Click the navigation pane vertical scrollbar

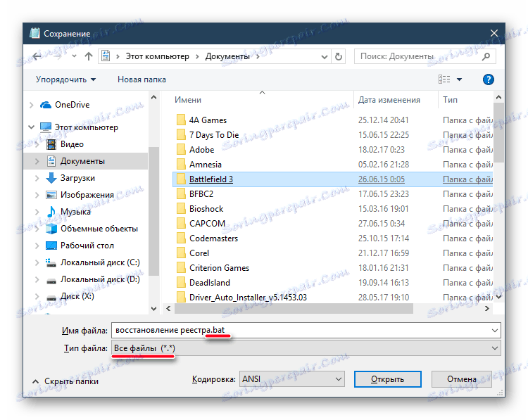click(x=153, y=211)
